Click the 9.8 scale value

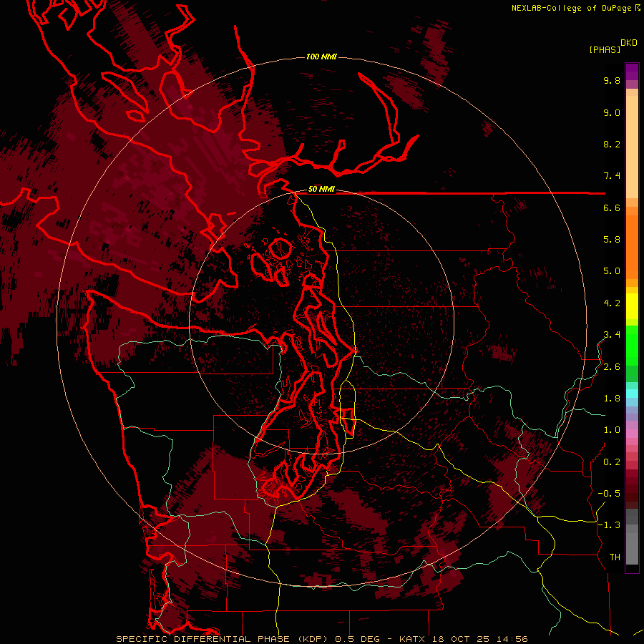pyautogui.click(x=612, y=80)
